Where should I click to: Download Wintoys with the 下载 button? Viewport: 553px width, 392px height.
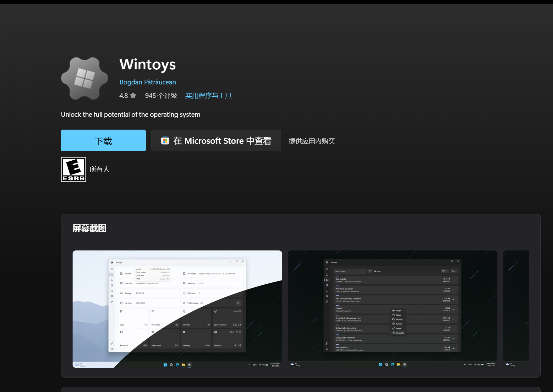tap(103, 140)
